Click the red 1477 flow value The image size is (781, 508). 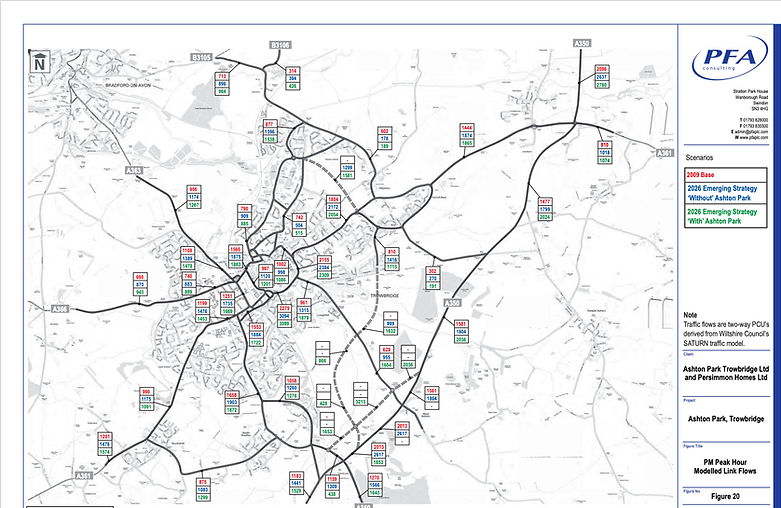[x=545, y=201]
